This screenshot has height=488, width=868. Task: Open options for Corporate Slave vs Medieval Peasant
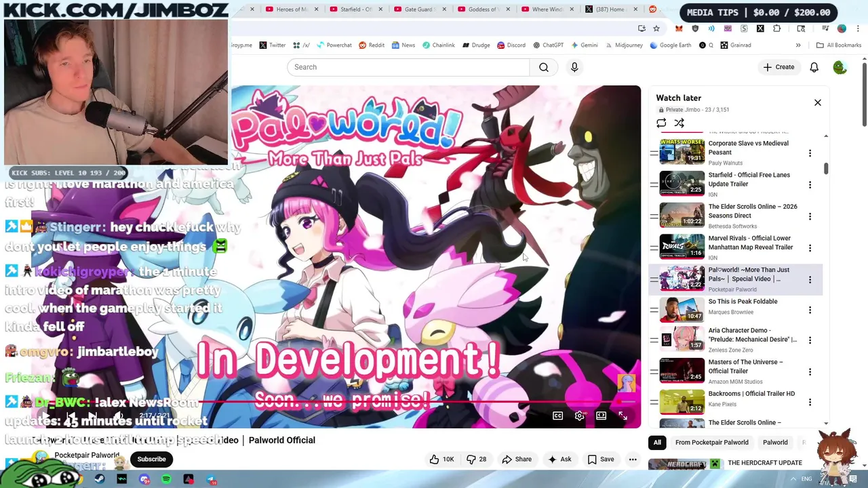pos(810,153)
